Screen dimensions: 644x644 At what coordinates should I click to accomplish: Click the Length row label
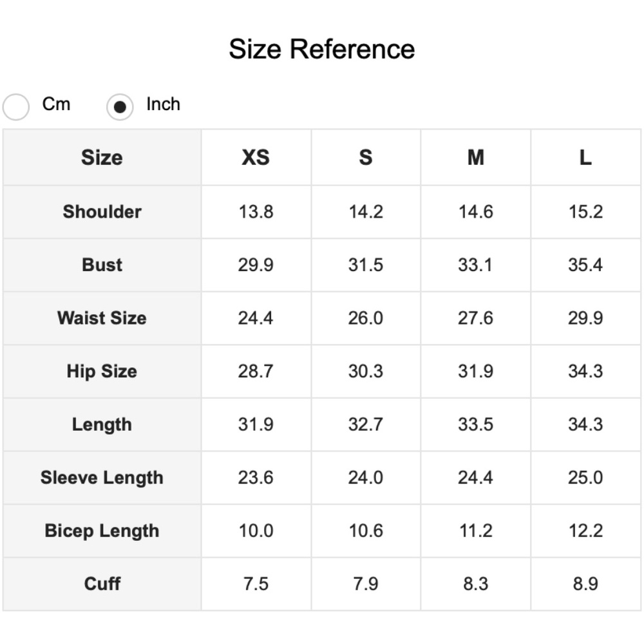point(102,424)
